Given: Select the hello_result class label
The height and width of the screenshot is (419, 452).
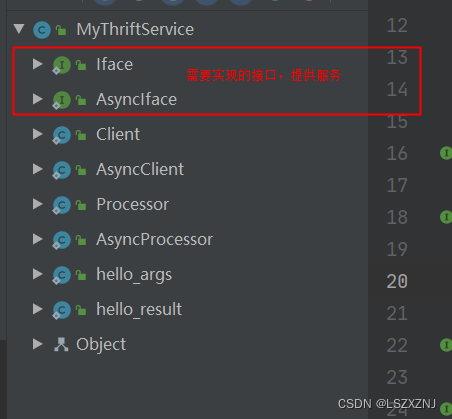Looking at the screenshot, I should (x=139, y=309).
